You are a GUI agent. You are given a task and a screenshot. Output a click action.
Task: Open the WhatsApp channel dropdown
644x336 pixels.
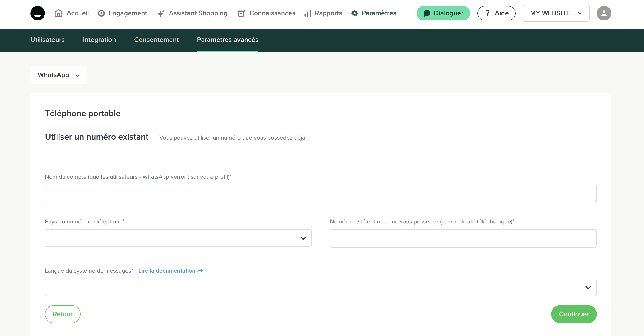click(x=59, y=75)
